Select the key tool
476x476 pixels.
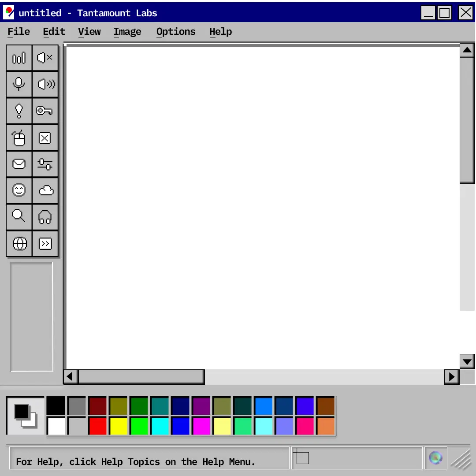45,111
